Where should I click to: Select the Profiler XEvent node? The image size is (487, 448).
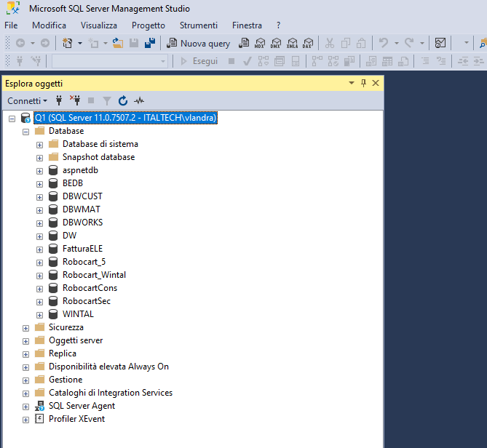point(76,419)
